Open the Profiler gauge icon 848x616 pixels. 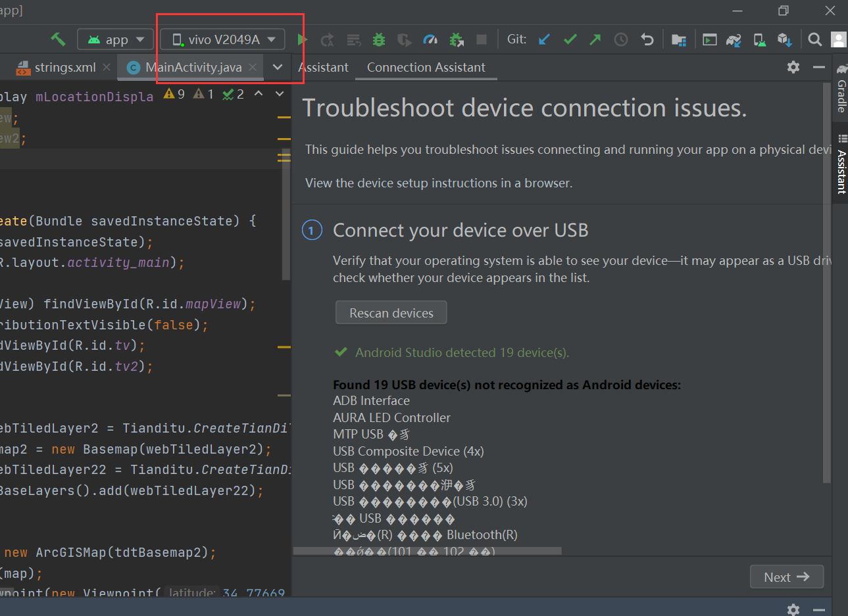click(x=430, y=40)
